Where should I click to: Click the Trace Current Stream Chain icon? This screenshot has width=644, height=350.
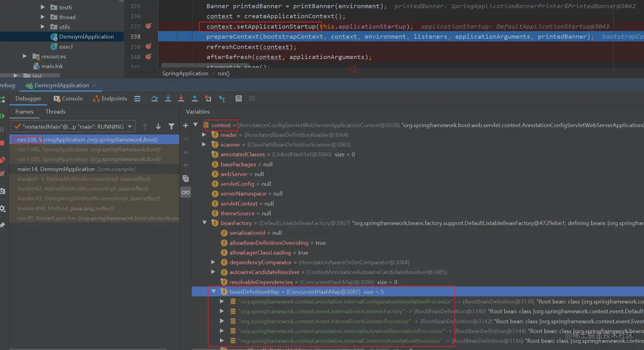(x=252, y=99)
